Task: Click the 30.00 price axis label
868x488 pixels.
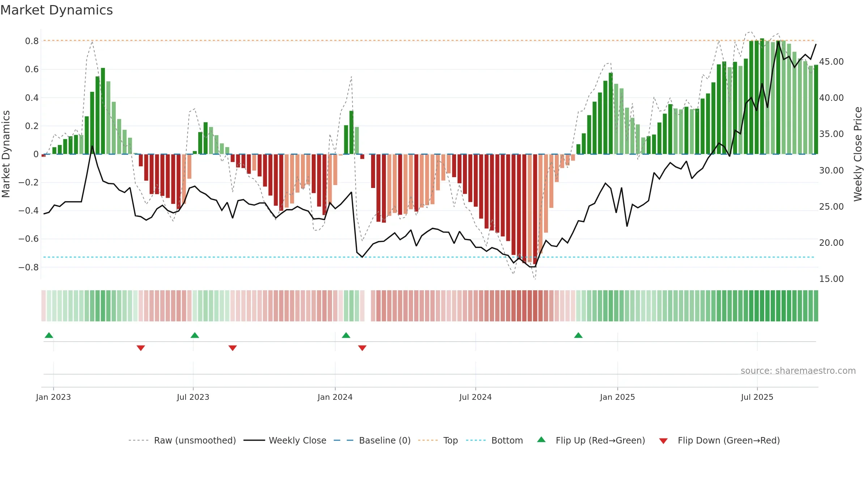Action: [x=831, y=171]
